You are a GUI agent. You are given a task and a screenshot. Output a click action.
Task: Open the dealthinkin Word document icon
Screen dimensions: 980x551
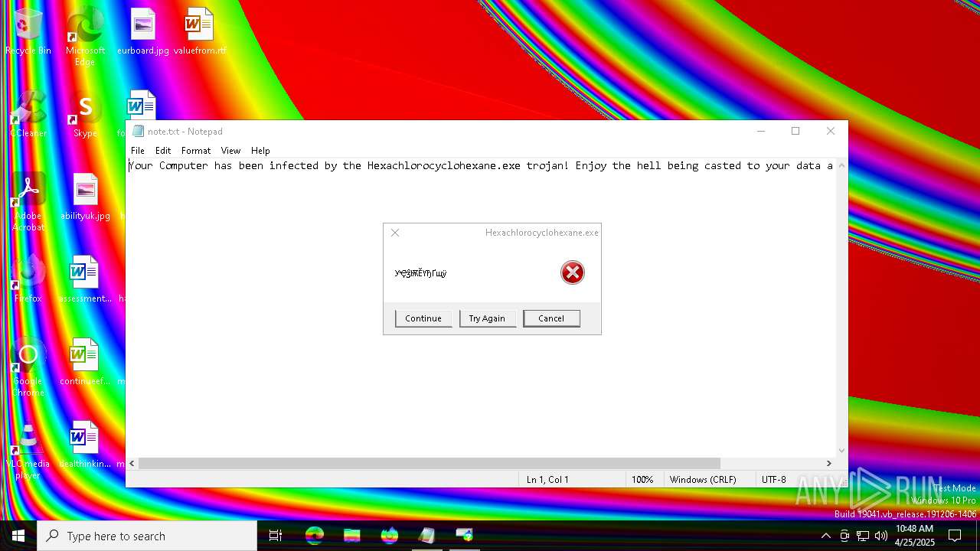point(85,445)
